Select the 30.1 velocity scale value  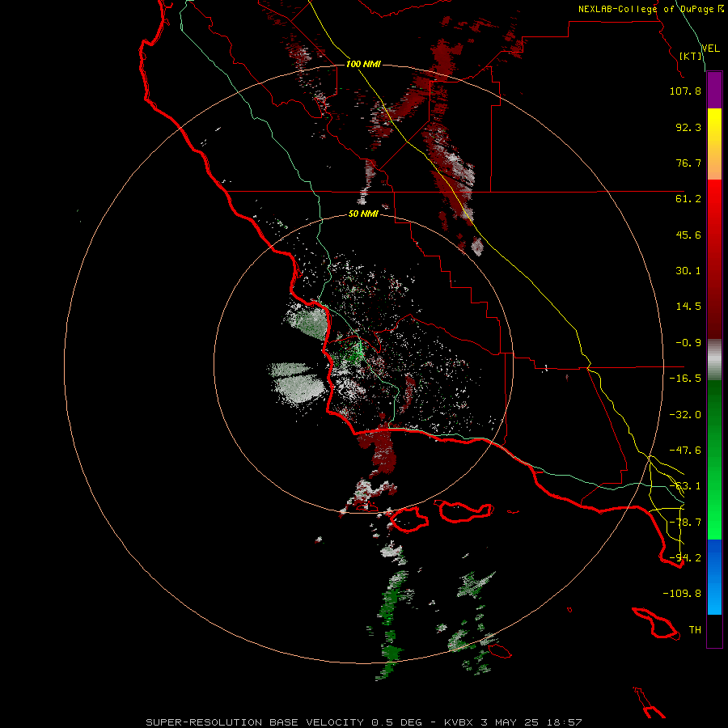pos(688,271)
